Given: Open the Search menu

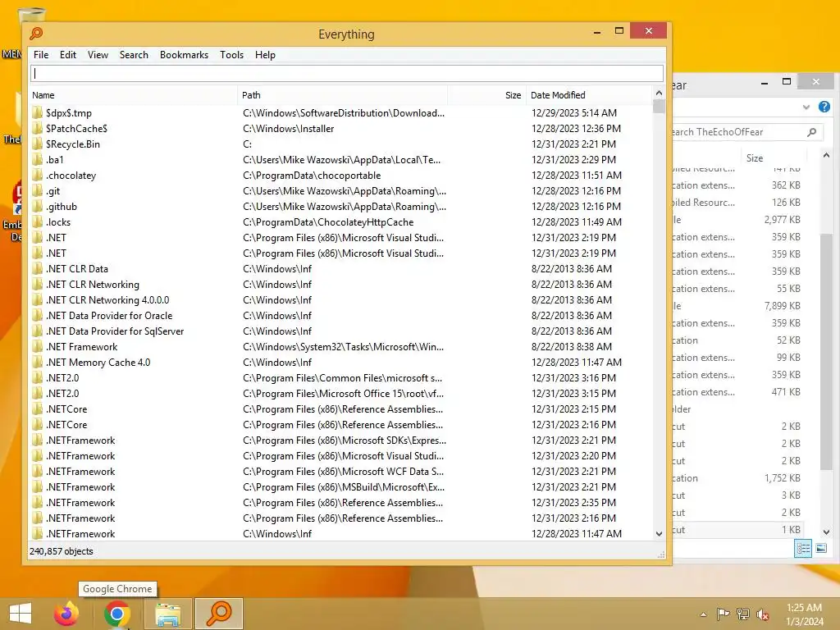Looking at the screenshot, I should pyautogui.click(x=134, y=55).
